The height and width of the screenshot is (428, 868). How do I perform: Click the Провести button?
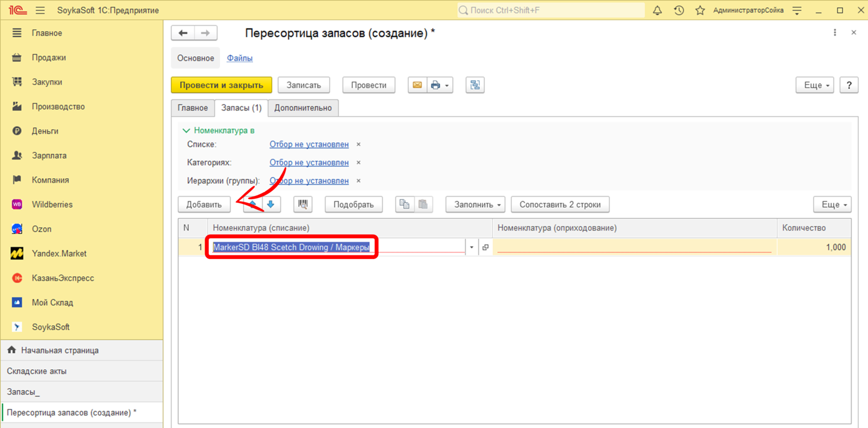point(369,85)
